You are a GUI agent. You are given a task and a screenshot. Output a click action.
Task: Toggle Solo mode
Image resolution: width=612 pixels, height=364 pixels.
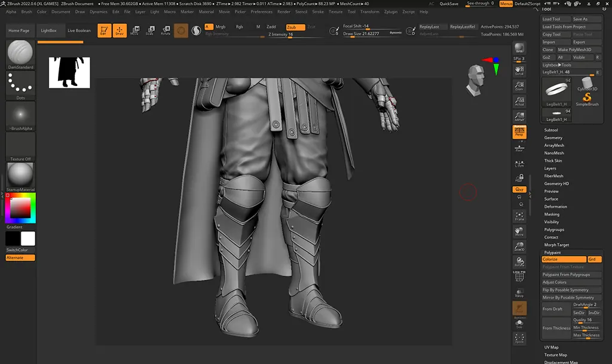519,323
